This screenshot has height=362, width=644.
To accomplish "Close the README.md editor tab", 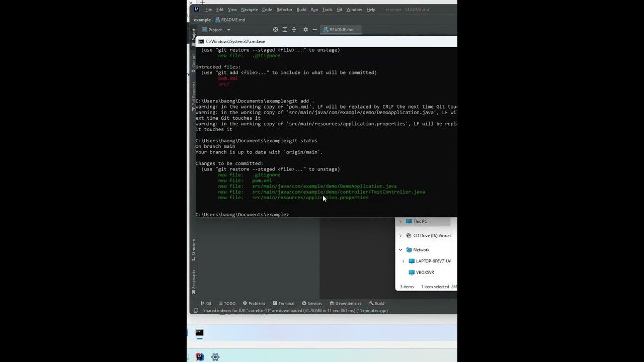I will click(x=358, y=30).
